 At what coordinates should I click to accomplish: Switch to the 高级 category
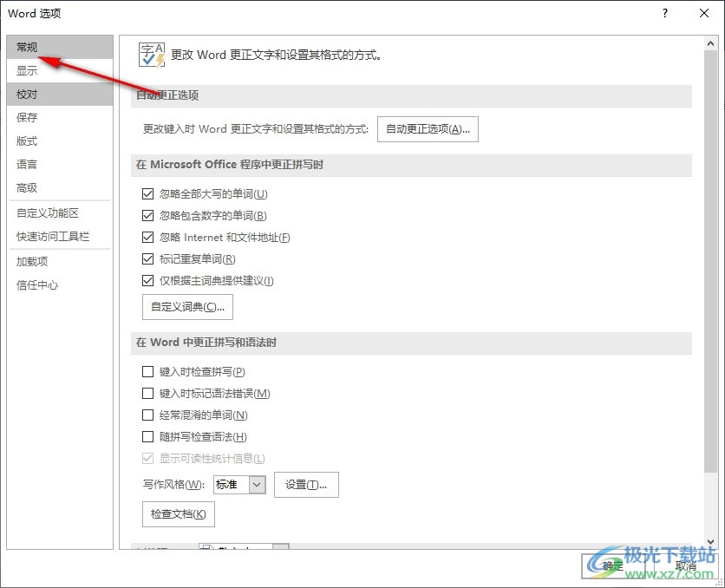pyautogui.click(x=60, y=187)
